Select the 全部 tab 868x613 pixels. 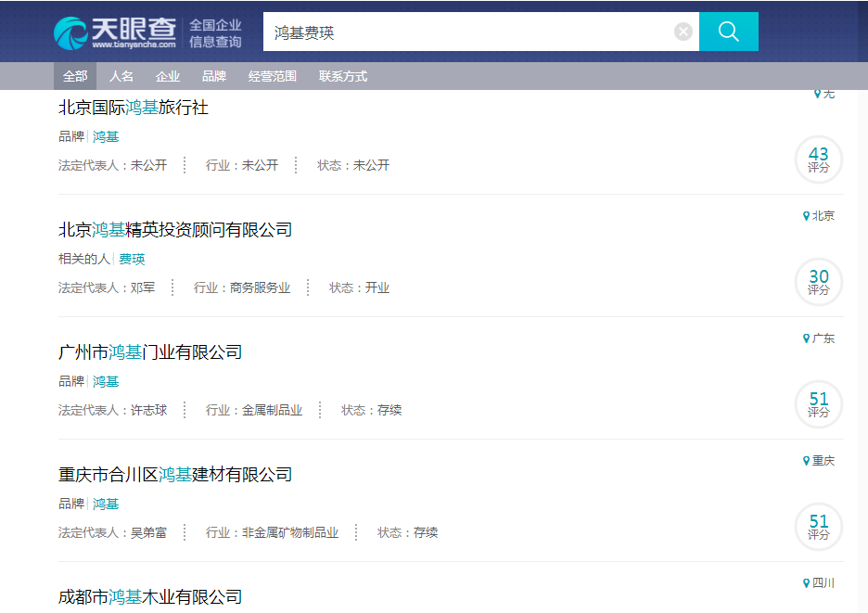(x=75, y=76)
